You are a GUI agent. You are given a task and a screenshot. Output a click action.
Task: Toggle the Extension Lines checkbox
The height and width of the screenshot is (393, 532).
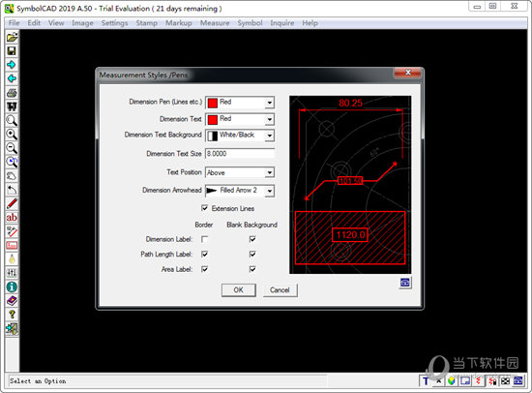pos(205,208)
